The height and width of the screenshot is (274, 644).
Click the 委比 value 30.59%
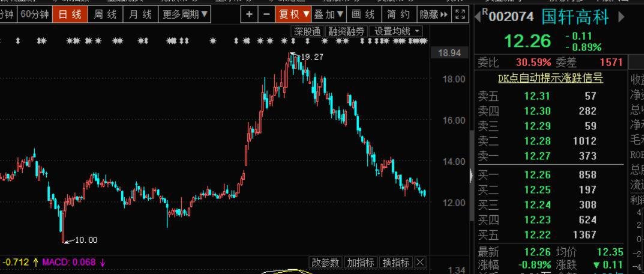[x=533, y=62]
